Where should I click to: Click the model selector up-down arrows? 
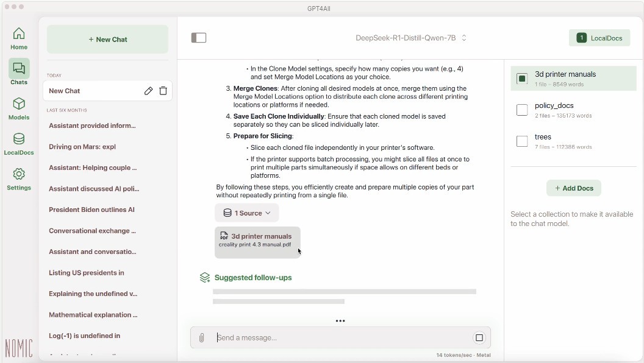463,38
